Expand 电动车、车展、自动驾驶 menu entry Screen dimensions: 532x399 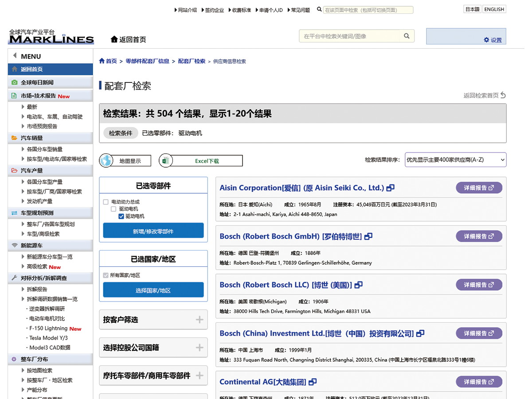[x=52, y=117]
